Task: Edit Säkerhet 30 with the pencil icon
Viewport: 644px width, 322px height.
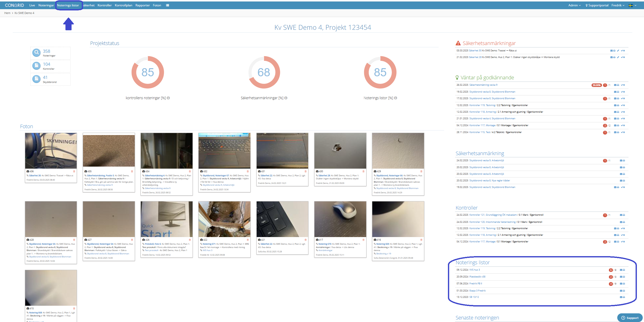Action: point(618,51)
